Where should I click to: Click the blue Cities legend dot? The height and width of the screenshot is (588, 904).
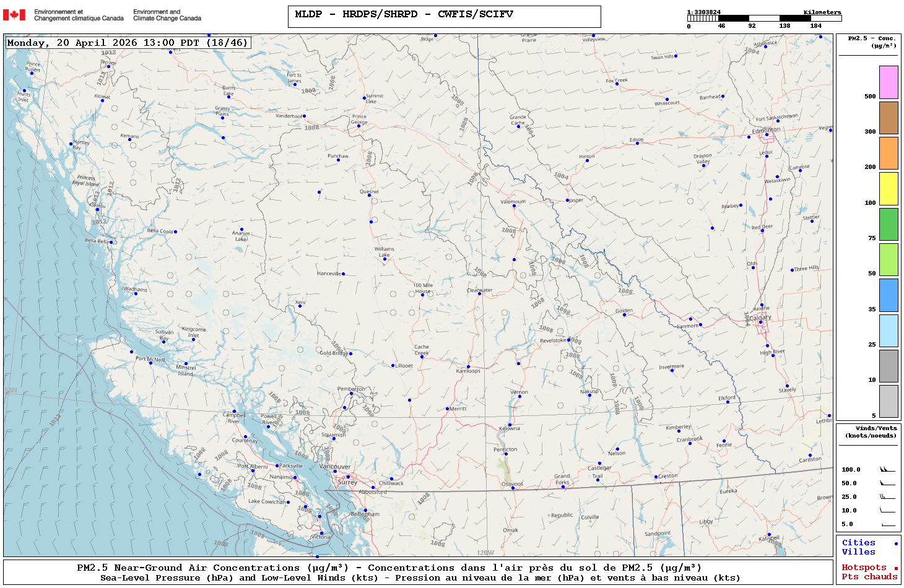tap(895, 543)
